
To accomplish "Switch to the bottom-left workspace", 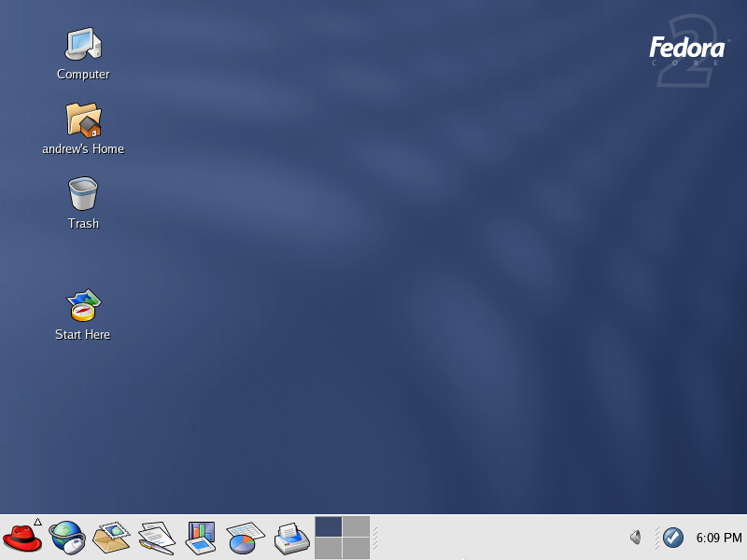I will pyautogui.click(x=329, y=548).
